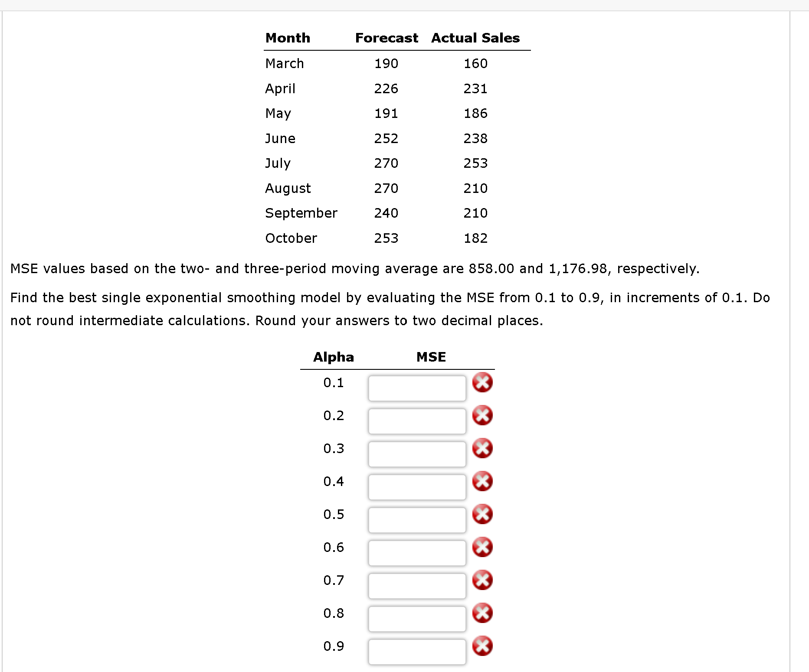Click the red X icon beside alpha 0.1

(483, 383)
